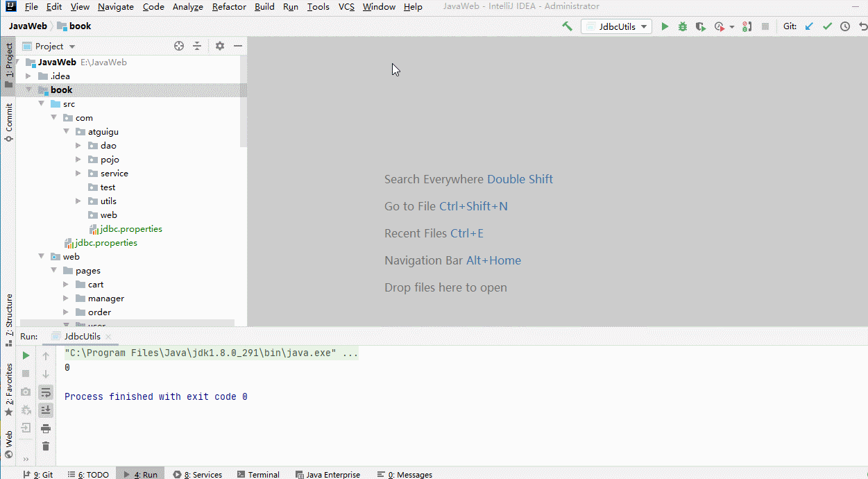Click Git Commit green checkmark
Image resolution: width=868 pixels, height=479 pixels.
coord(827,26)
